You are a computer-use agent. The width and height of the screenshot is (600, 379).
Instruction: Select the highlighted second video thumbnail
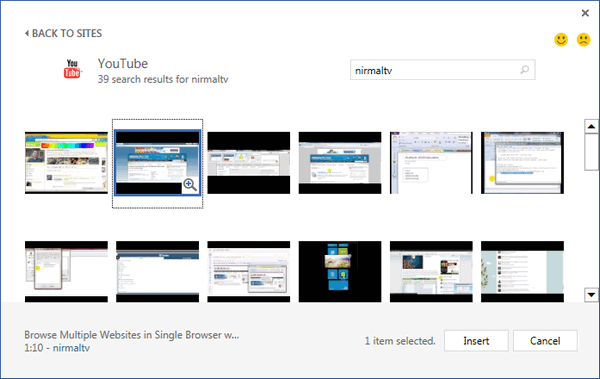click(157, 163)
